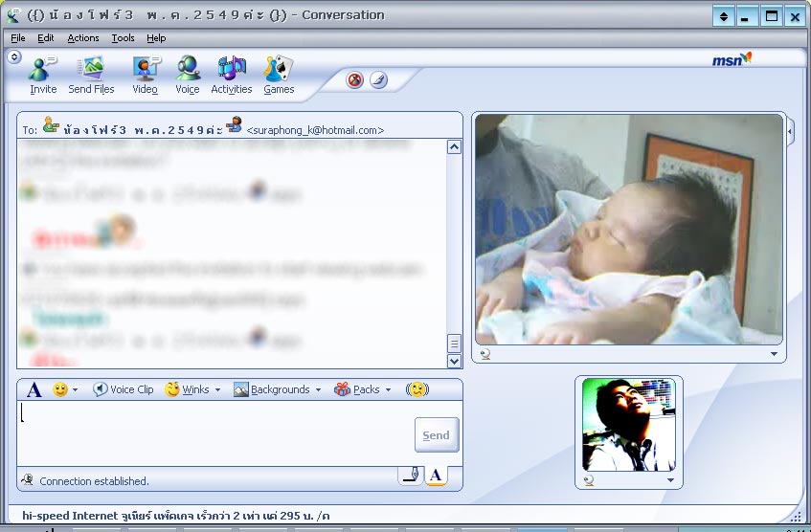Click the Block contact icon
The image size is (811, 532).
pos(355,80)
